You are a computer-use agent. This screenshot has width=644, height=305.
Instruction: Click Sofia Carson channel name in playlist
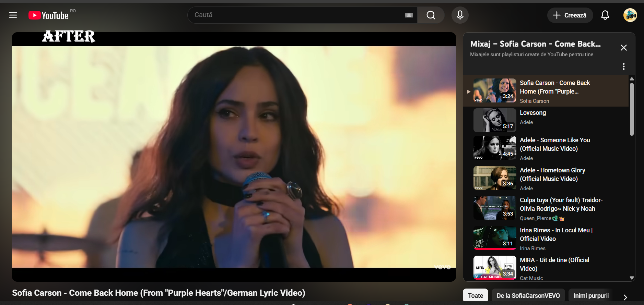[x=534, y=101]
